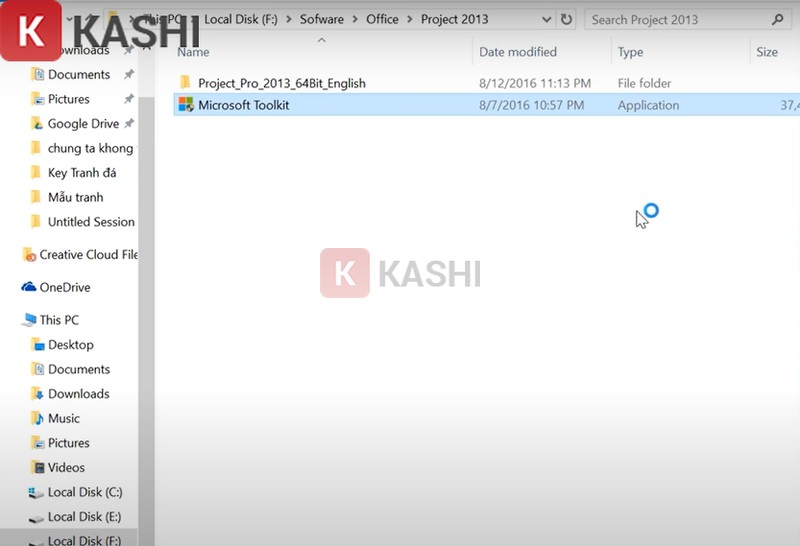Image resolution: width=800 pixels, height=546 pixels.
Task: Go to Local Disk (F:) in address bar
Action: 241,19
